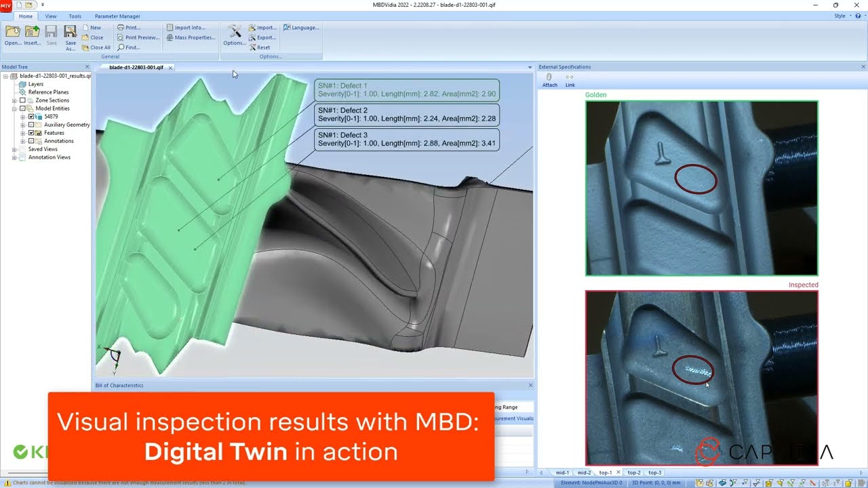Click the Defect 3 annotation label

pos(407,139)
